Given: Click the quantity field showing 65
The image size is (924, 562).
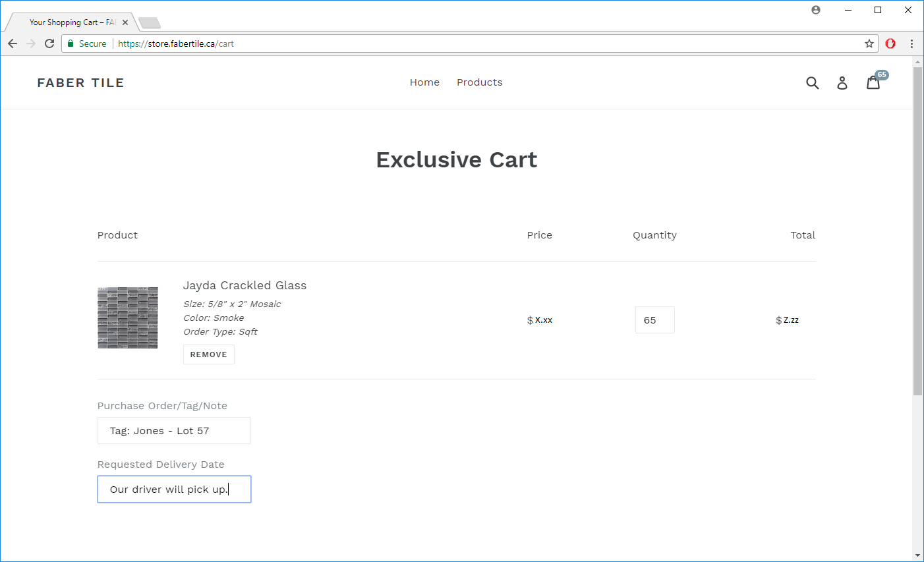Looking at the screenshot, I should pyautogui.click(x=655, y=320).
